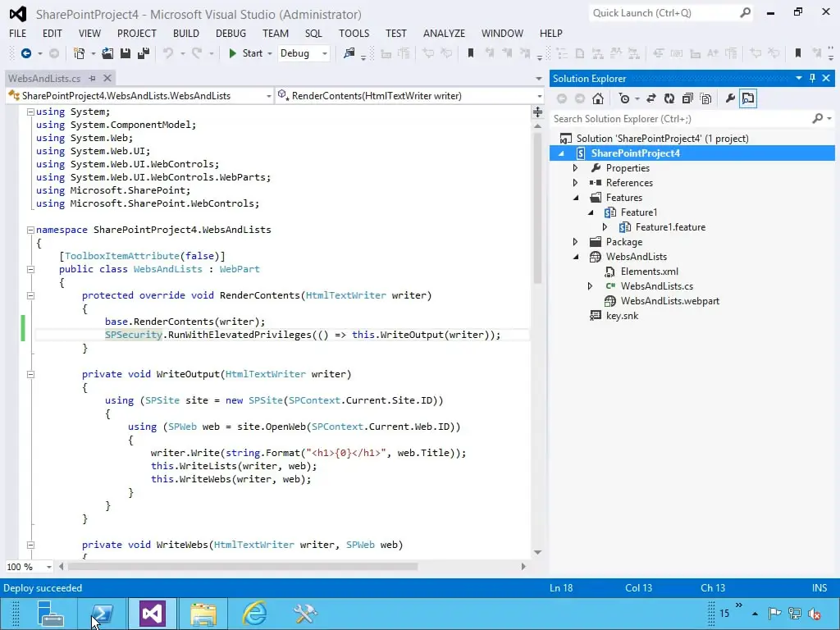Launch Internet Explorer from the taskbar
The image size is (840, 630).
point(254,614)
